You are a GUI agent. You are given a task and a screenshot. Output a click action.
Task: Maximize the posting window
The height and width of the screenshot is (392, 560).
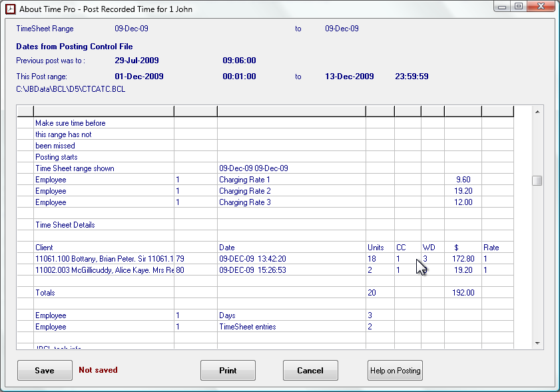tap(518, 7)
